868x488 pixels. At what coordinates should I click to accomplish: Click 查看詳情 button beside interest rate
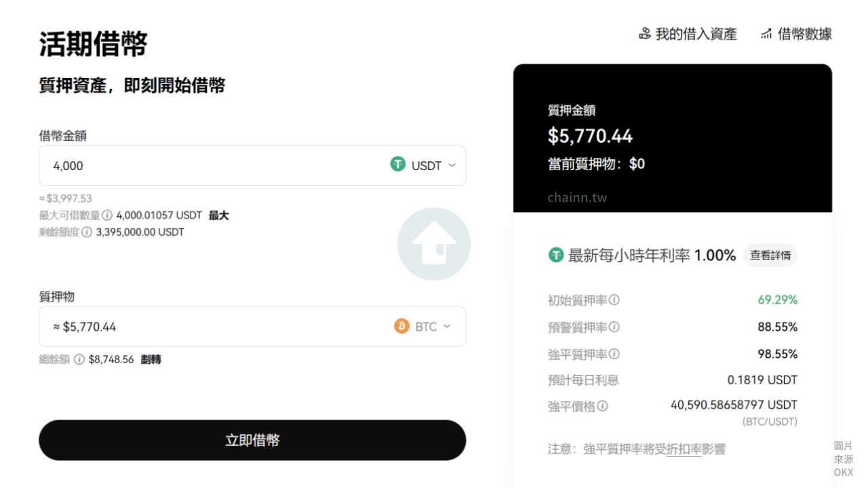[x=770, y=256]
